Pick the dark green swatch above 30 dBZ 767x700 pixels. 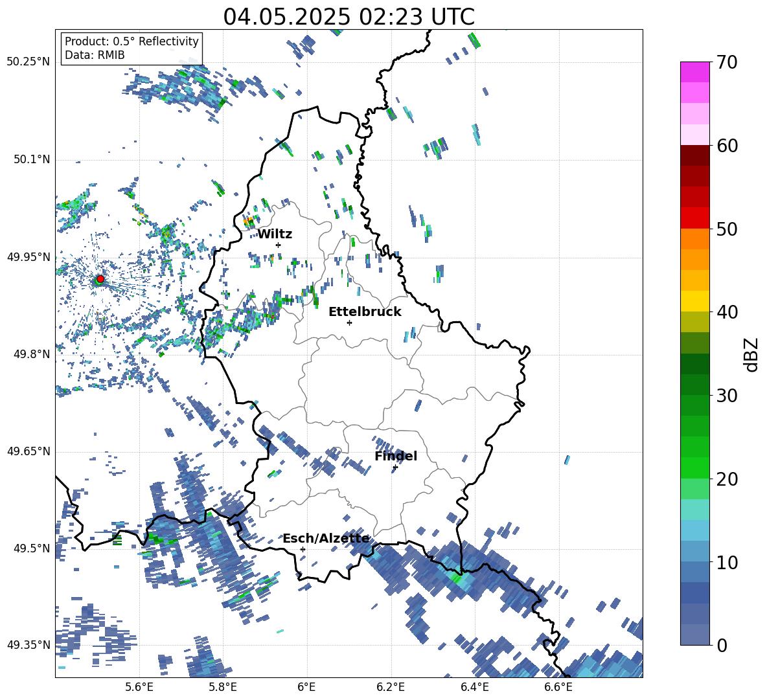(694, 385)
